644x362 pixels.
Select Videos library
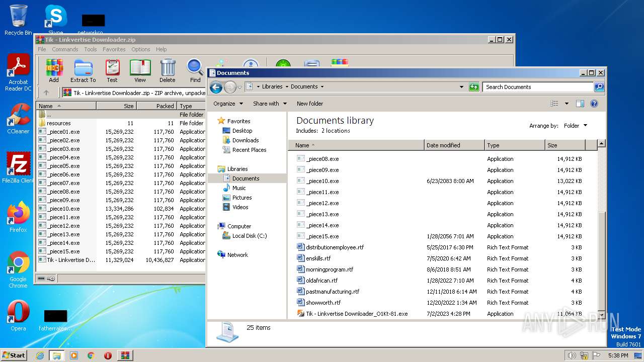240,207
